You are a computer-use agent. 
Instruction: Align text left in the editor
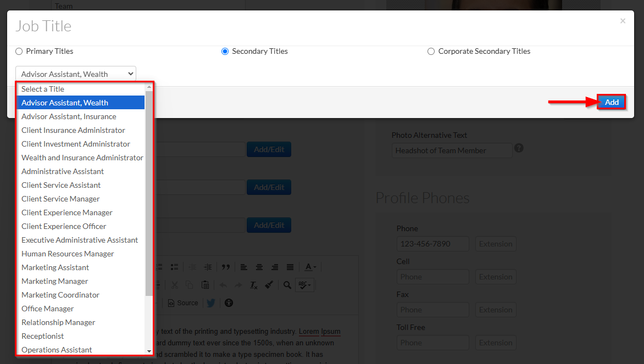point(243,267)
